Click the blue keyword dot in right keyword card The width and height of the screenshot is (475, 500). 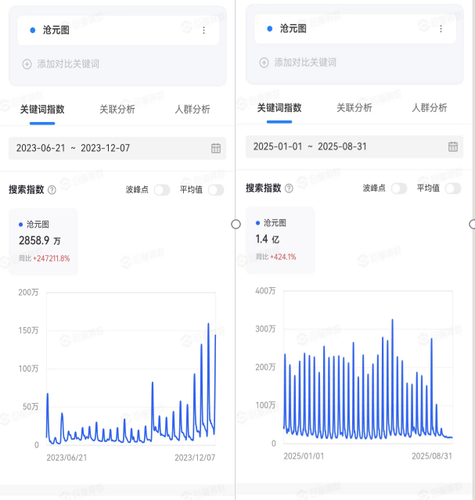270,29
